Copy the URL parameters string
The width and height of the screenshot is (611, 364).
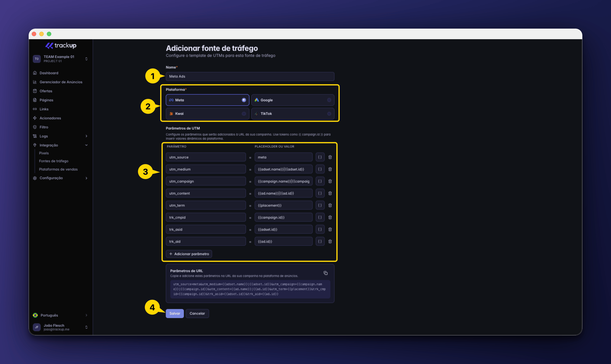pyautogui.click(x=326, y=273)
